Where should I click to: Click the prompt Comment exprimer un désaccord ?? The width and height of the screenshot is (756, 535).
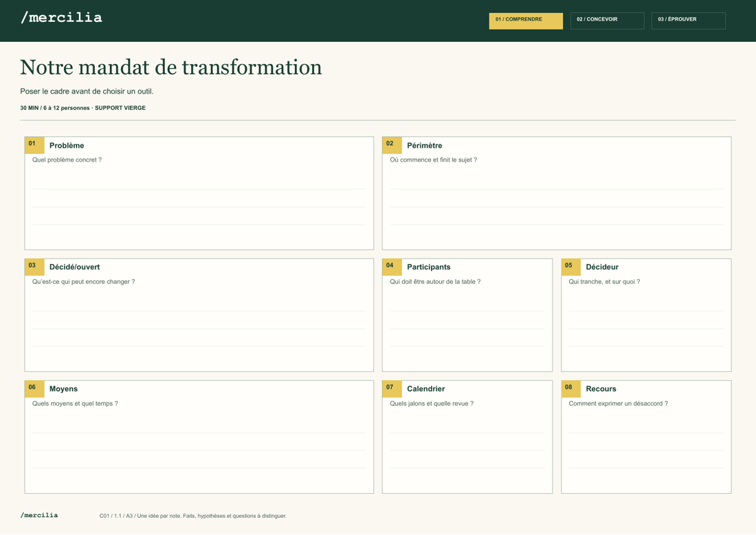618,404
